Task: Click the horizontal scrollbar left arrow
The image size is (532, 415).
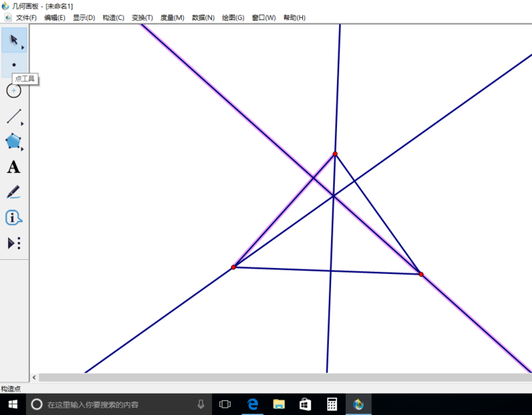Action: click(x=34, y=377)
